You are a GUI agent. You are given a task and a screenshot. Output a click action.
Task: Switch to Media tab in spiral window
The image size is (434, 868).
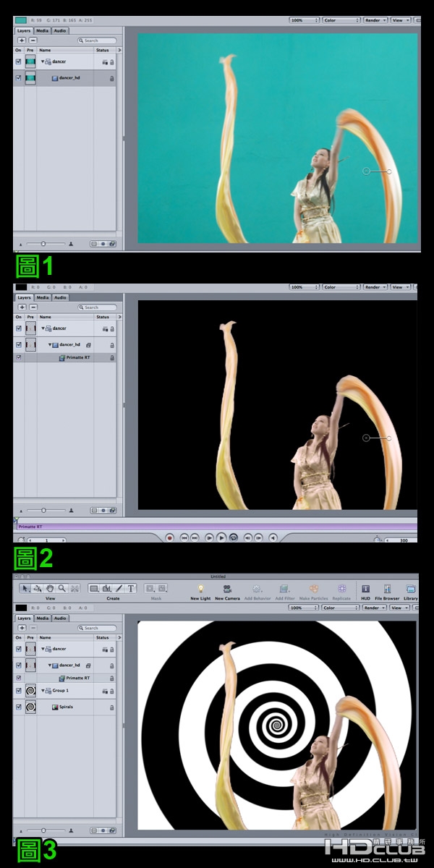43,618
